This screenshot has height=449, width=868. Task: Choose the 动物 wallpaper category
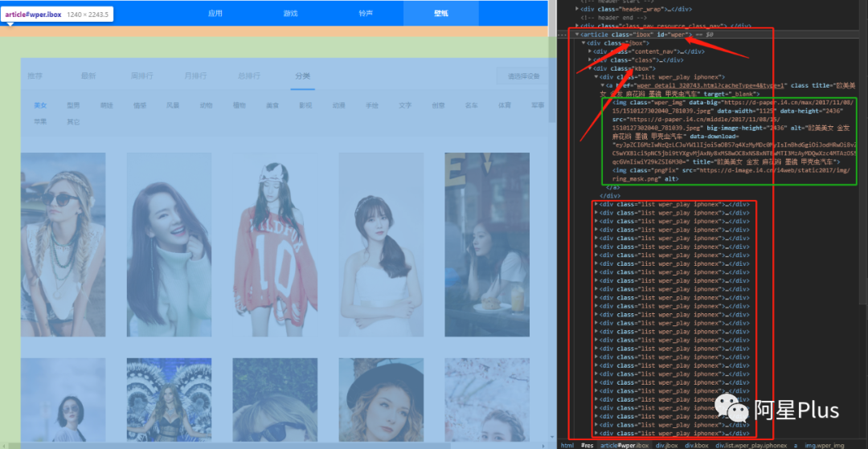[206, 105]
